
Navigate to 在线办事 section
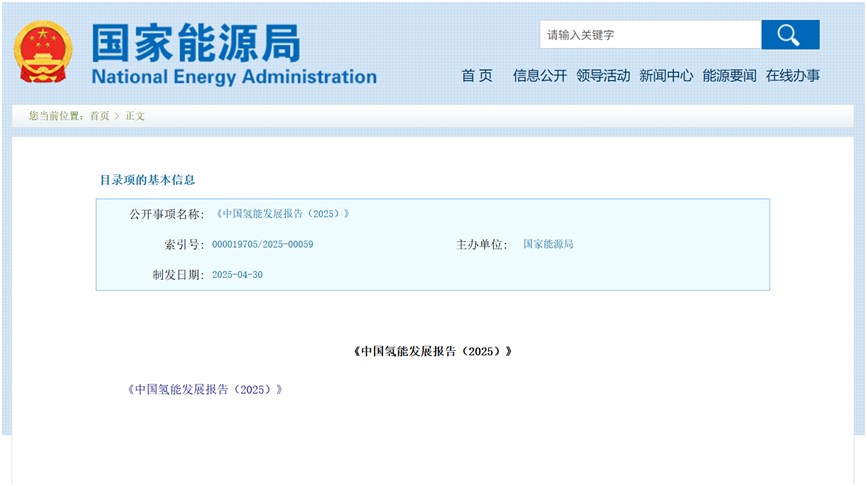793,76
